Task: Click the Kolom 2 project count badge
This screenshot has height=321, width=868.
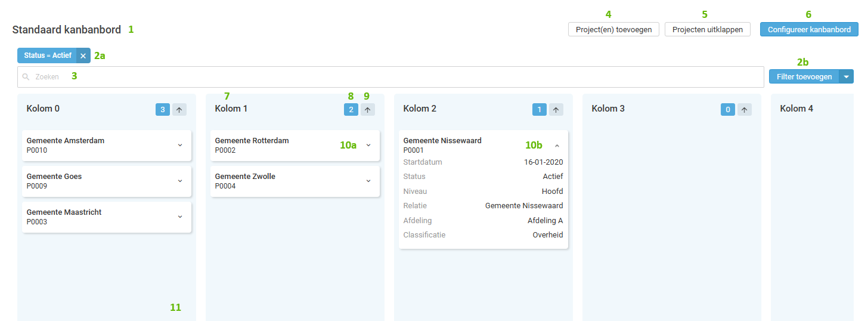Action: coord(539,109)
